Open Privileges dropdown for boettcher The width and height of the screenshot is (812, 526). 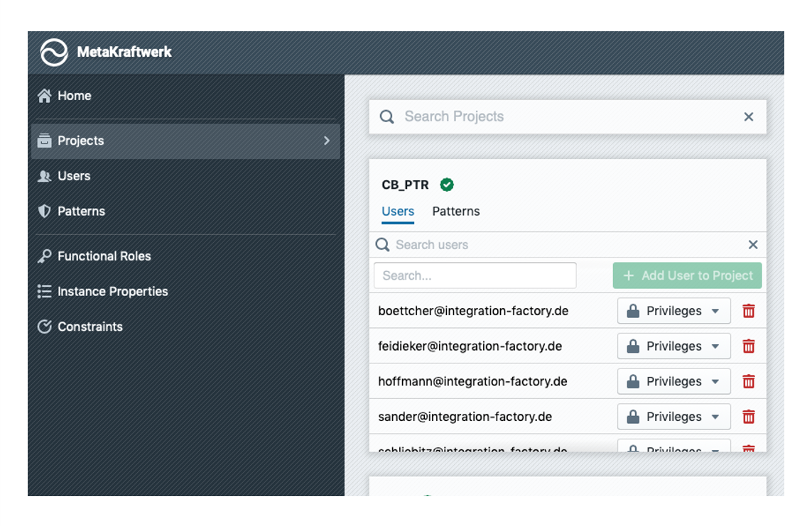click(673, 311)
